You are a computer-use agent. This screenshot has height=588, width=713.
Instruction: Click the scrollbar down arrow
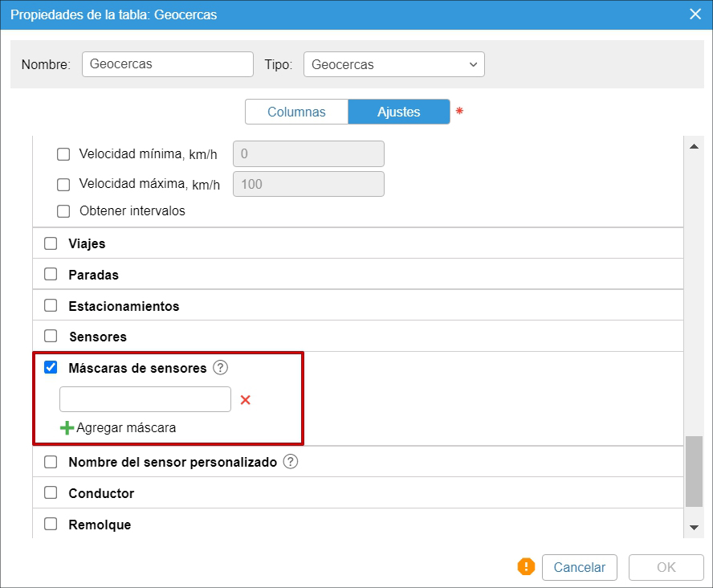point(694,528)
